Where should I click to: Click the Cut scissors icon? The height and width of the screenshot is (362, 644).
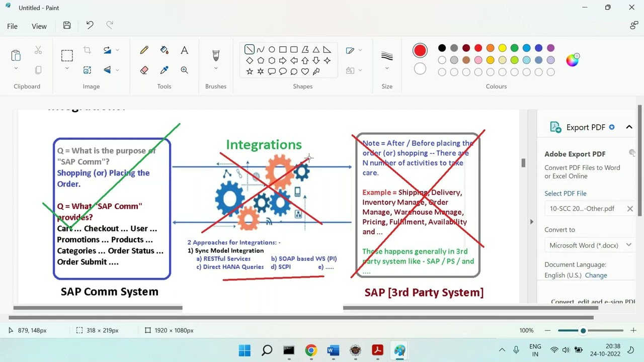pos(38,50)
